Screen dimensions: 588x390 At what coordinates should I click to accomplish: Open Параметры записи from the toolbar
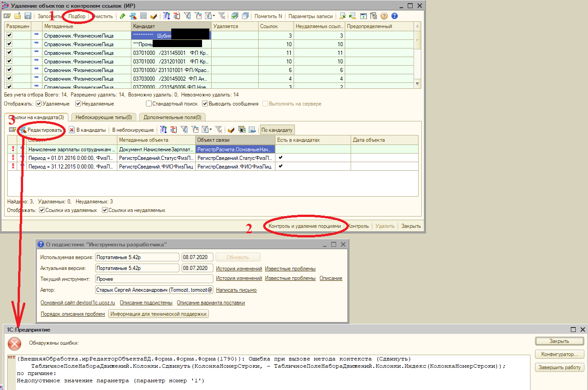[x=310, y=16]
